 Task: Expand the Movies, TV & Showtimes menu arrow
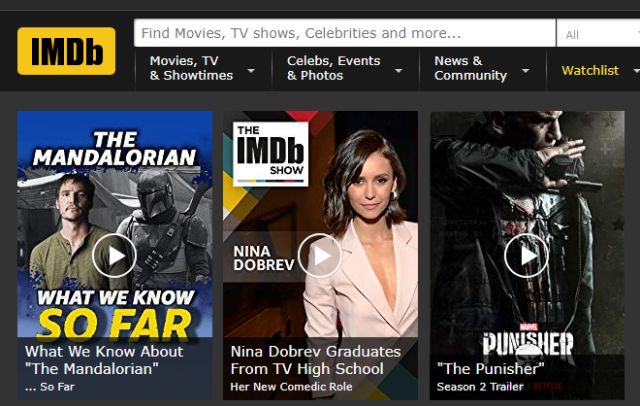coord(251,71)
